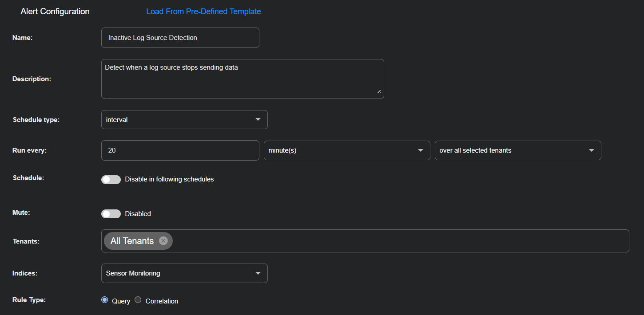The image size is (644, 315).
Task: Click the Indices dropdown caret icon
Action: [258, 273]
